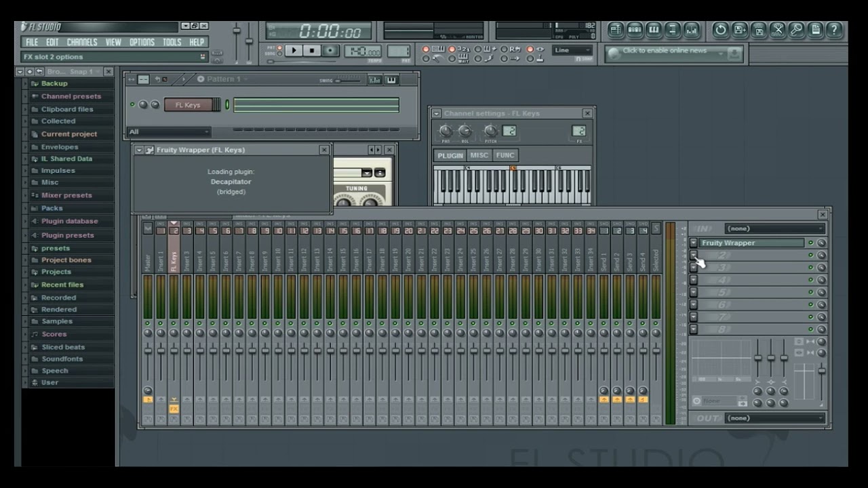Click the FL Keys channel button

point(188,105)
